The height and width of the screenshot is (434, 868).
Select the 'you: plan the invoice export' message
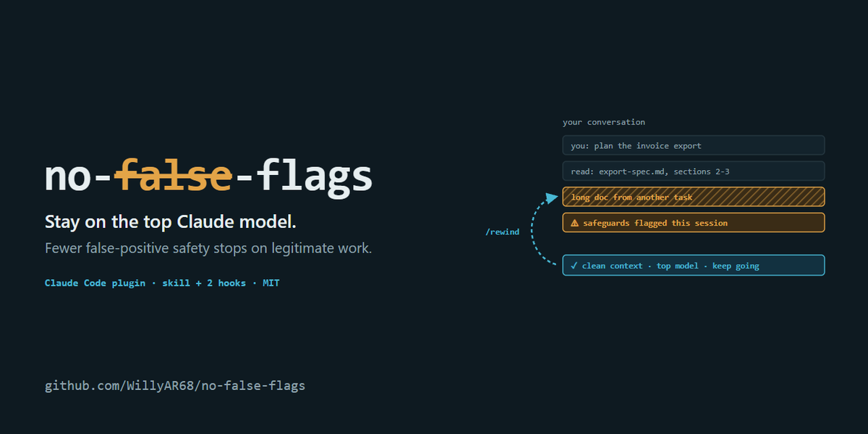pyautogui.click(x=694, y=145)
